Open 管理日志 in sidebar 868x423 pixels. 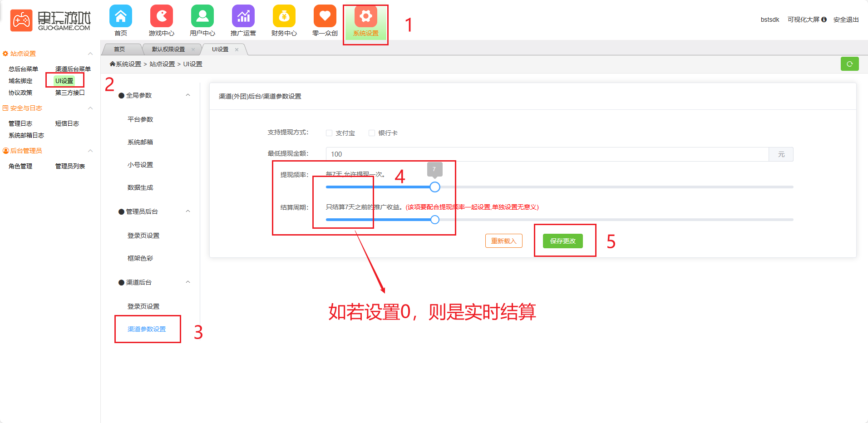point(20,123)
